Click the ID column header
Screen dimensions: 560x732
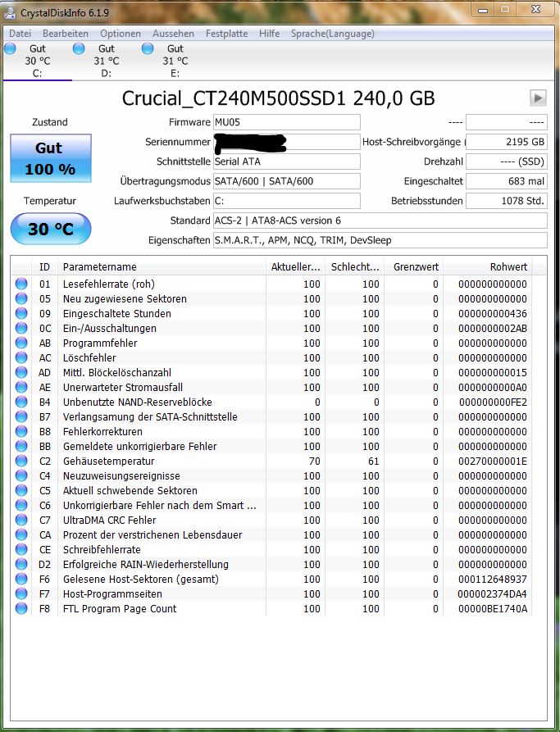(44, 267)
